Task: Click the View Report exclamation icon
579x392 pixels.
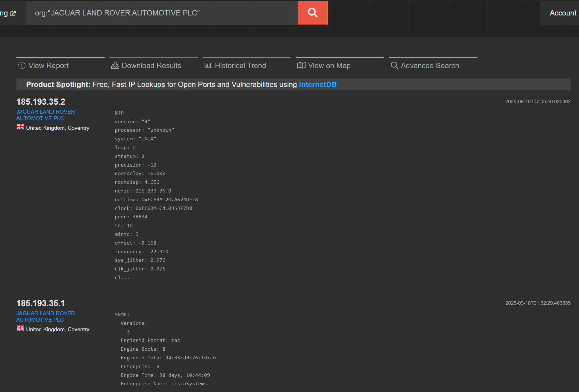Action: pyautogui.click(x=22, y=66)
